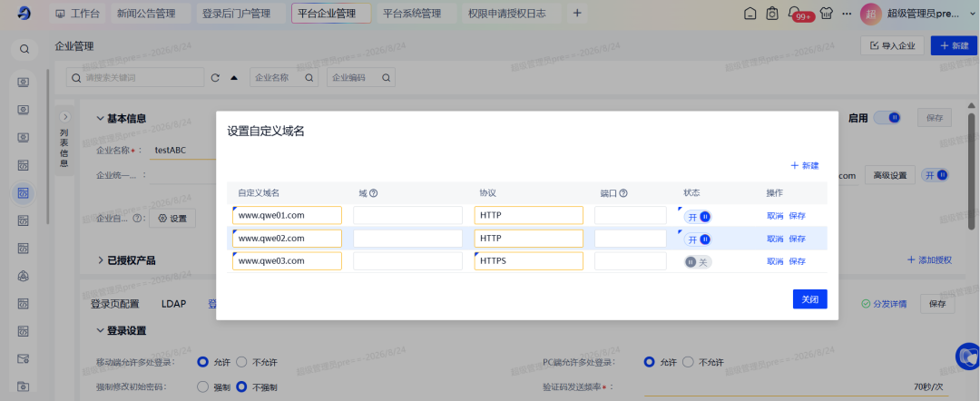
Task: Expand the 已授权产品 section
Action: click(127, 259)
